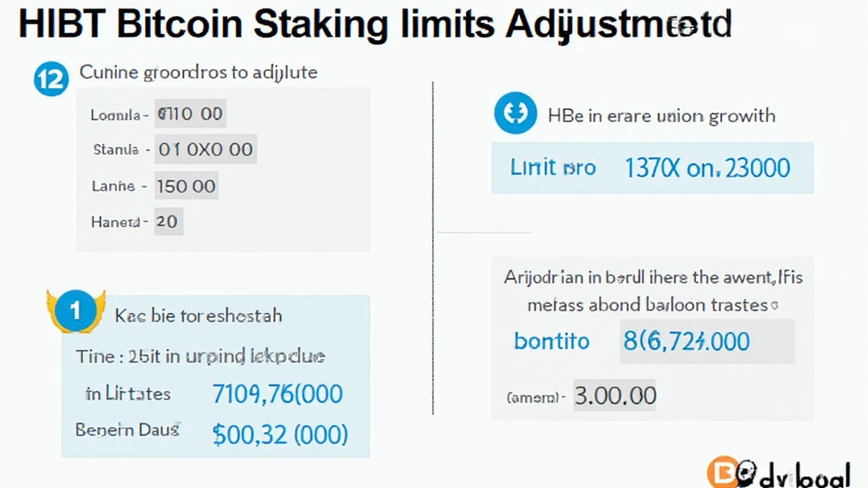Click the "Cunine groondros to adjulute" heading
Viewport: 868px width, 488px height.
pos(198,73)
